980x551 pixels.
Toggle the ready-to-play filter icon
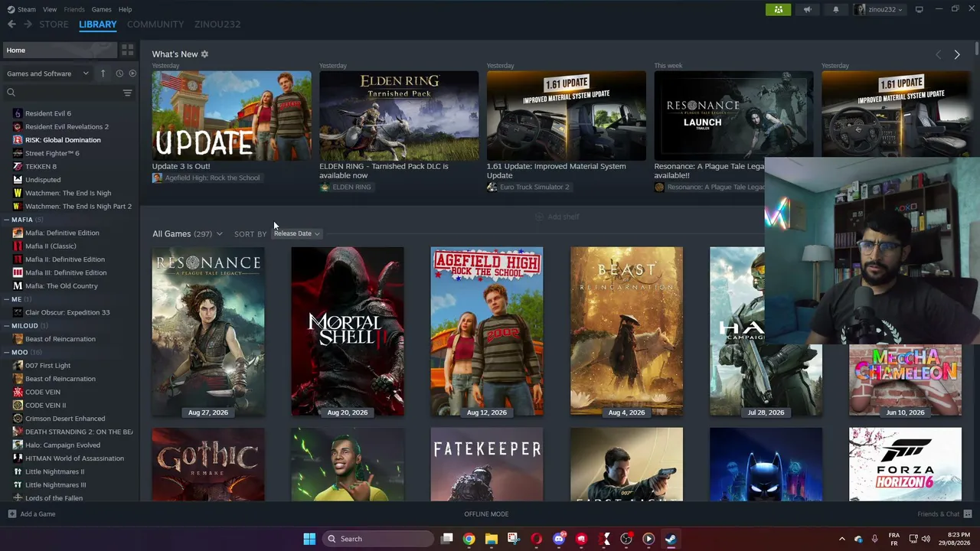tap(132, 73)
